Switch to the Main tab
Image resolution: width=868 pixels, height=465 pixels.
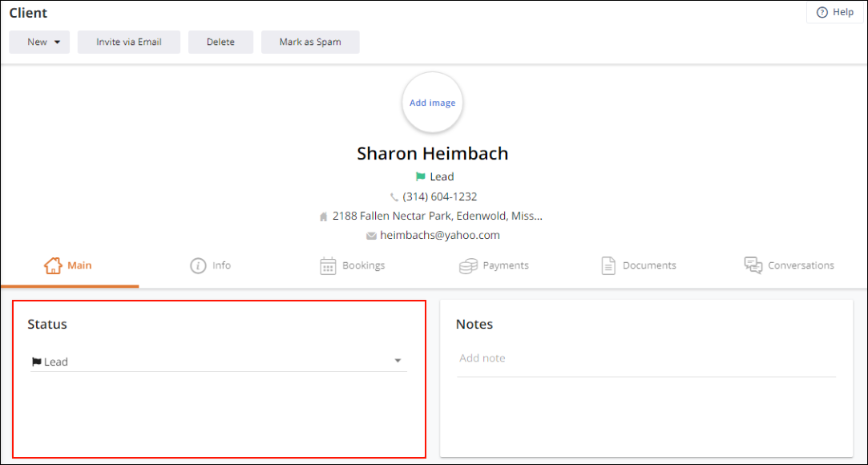70,265
